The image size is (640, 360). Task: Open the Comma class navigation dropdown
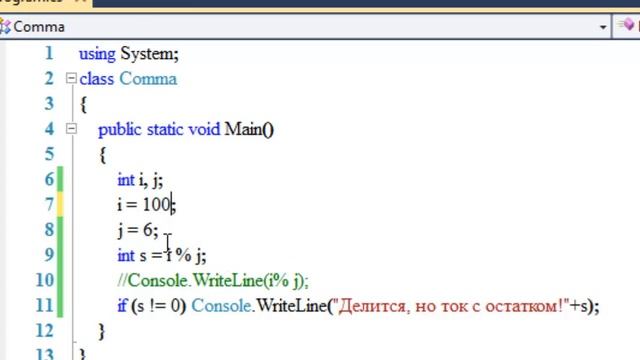click(x=305, y=27)
